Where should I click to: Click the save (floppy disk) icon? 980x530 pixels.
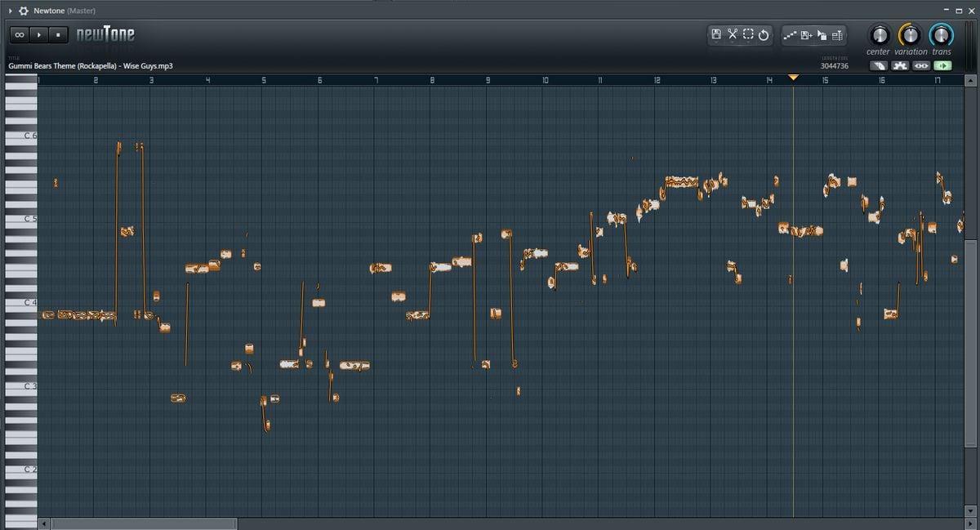coord(716,34)
